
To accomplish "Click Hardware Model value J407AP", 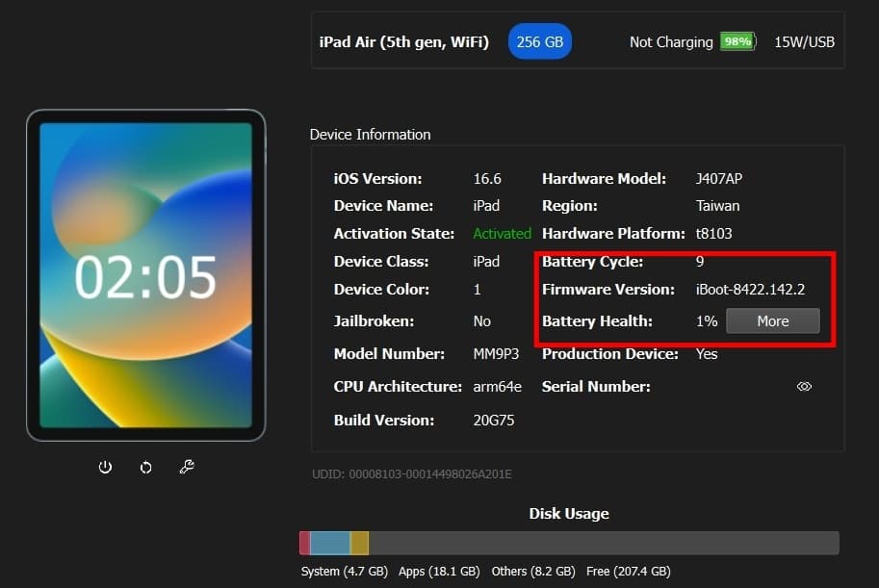I will click(718, 179).
